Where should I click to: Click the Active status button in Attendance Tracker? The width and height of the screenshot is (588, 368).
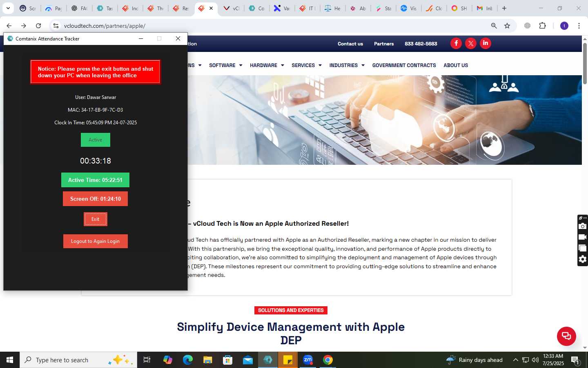point(95,140)
